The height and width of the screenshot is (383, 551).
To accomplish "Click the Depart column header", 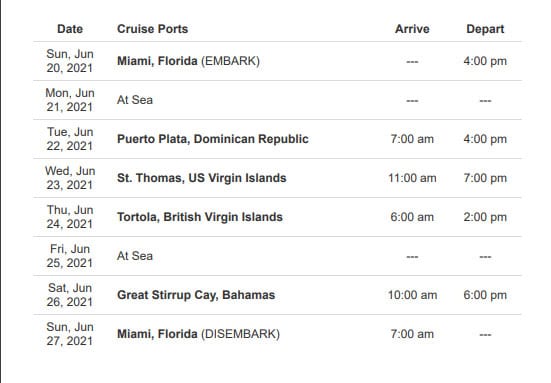I will 485,29.
